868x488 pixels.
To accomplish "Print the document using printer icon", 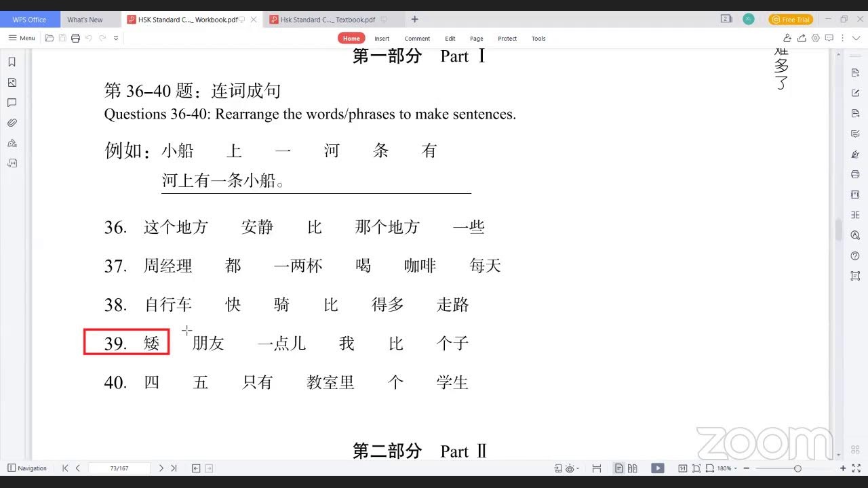I will (75, 38).
